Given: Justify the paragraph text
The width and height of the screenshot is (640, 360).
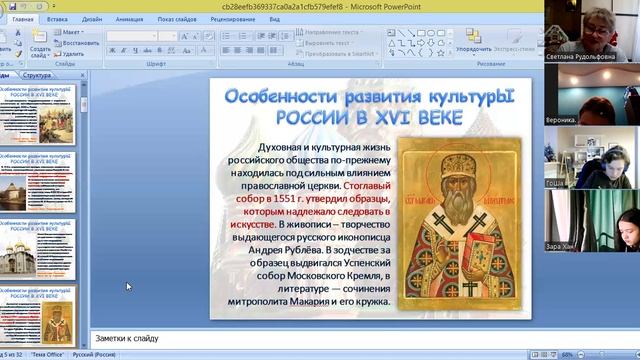Looking at the screenshot, I should 261,50.
